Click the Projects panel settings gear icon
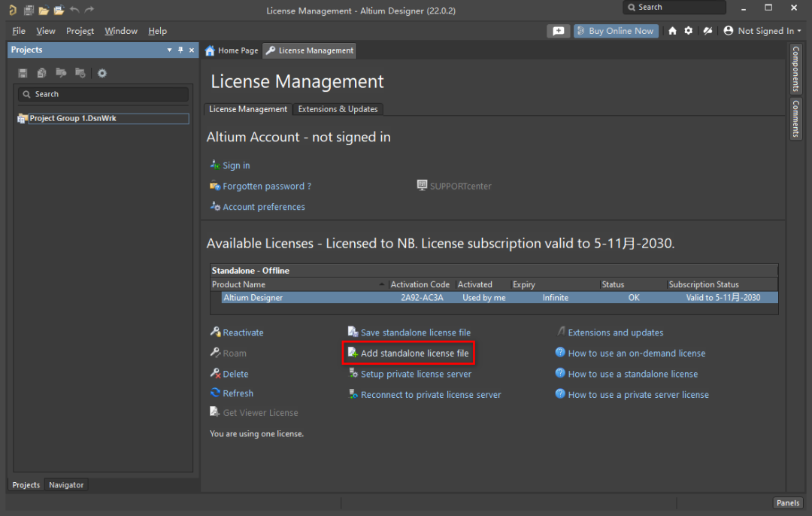The image size is (812, 516). [102, 73]
